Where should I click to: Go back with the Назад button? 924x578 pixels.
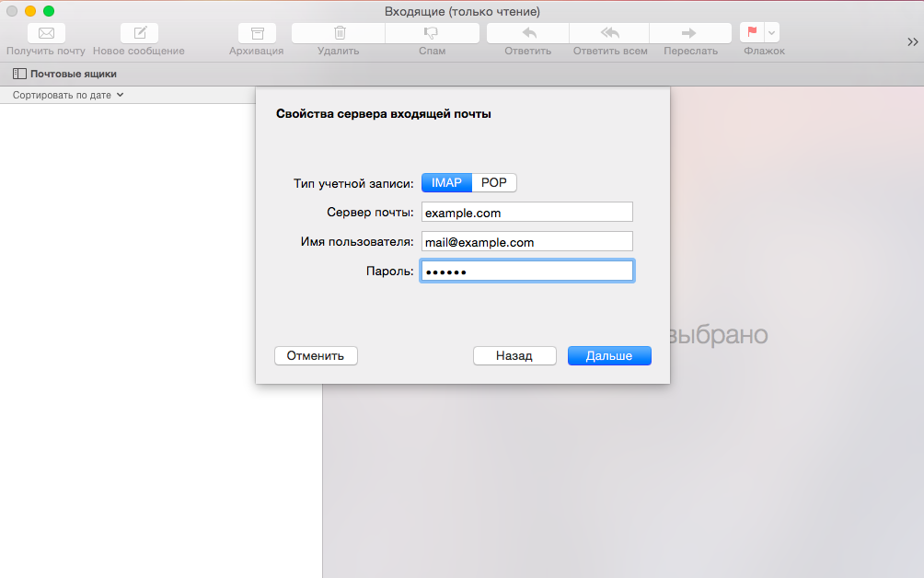pyautogui.click(x=514, y=355)
